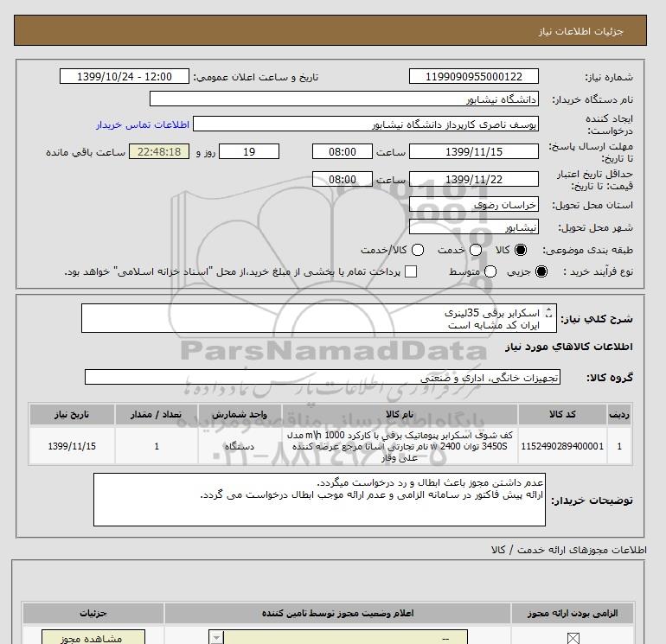Click the اعلام وضعیت مجوز column header
The width and height of the screenshot is (666, 644).
tap(337, 613)
